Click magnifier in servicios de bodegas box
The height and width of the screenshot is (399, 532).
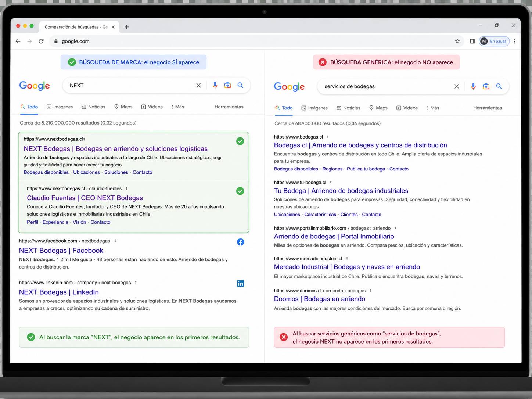[x=499, y=86]
